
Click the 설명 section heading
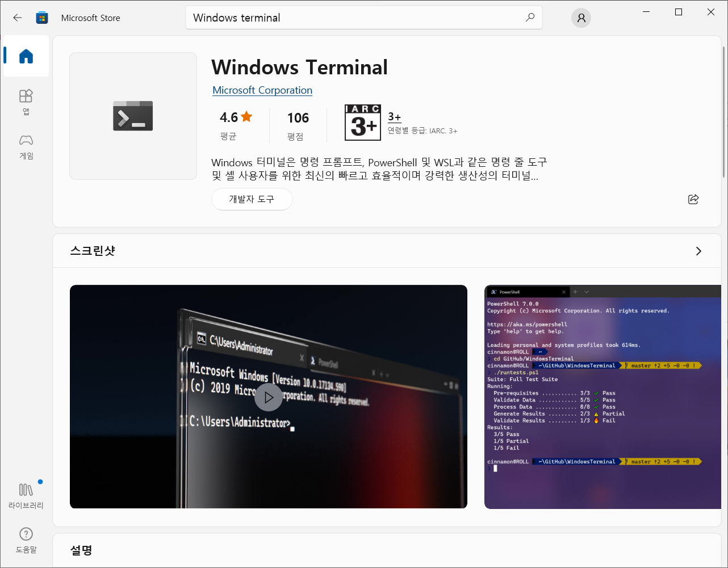click(x=81, y=550)
